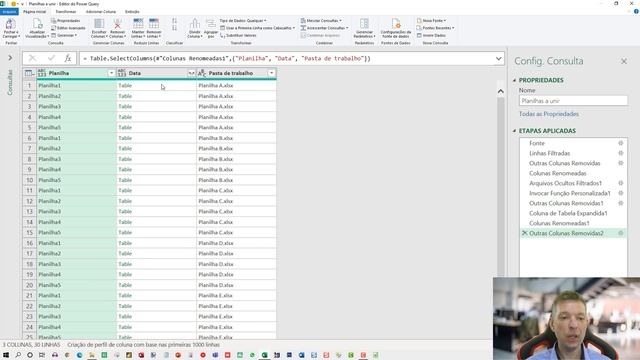Click Table cell in row 1
This screenshot has height=360, width=640.
[156, 85]
